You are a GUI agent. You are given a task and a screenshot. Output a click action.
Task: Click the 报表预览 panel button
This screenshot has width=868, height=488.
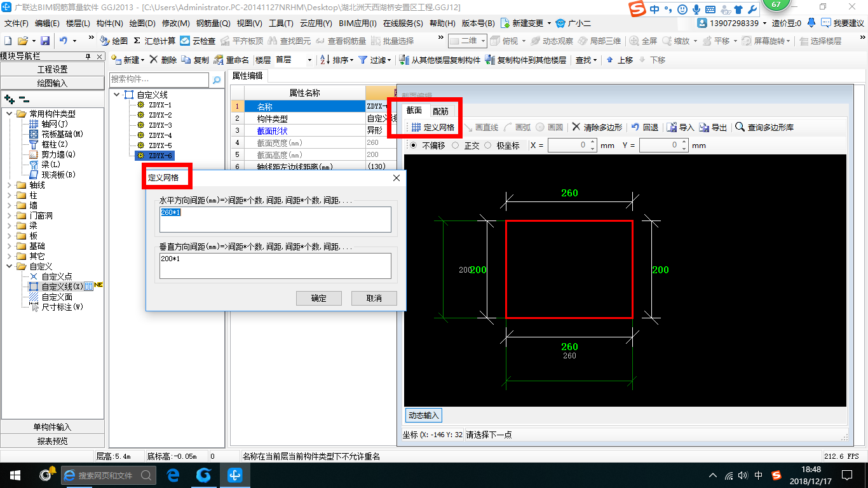click(x=52, y=441)
